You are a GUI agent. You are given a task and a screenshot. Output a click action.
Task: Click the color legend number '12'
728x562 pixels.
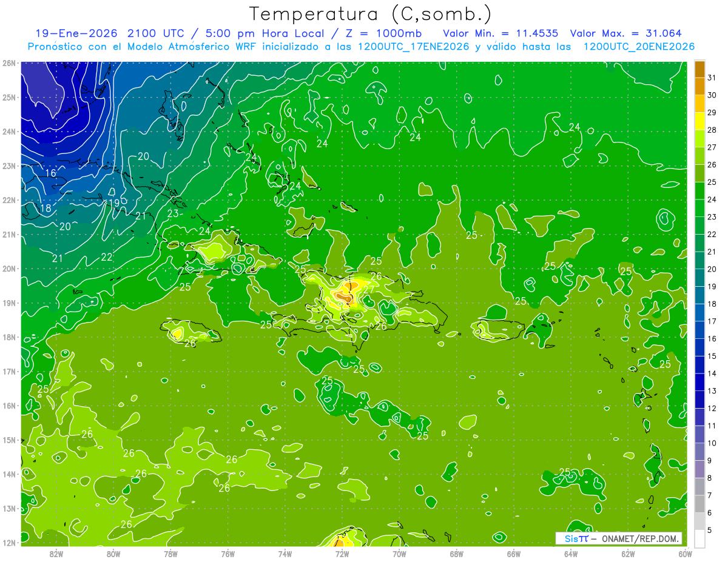[712, 408]
